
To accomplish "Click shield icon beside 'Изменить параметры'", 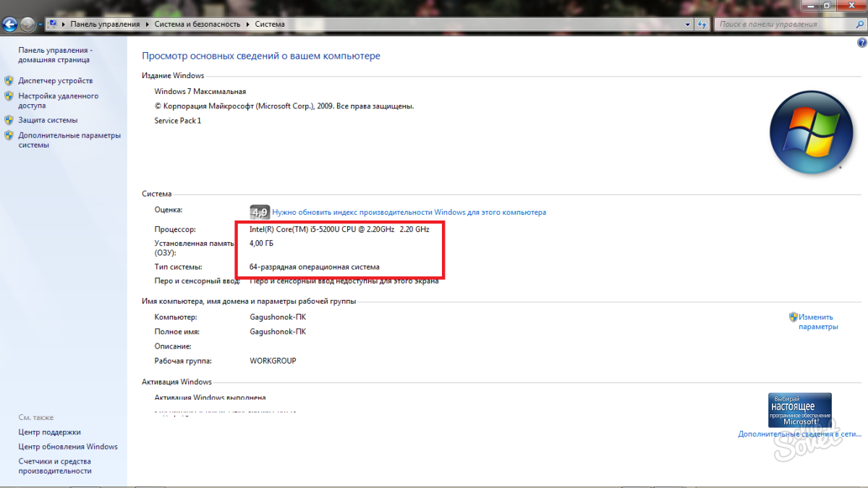I will pyautogui.click(x=793, y=317).
